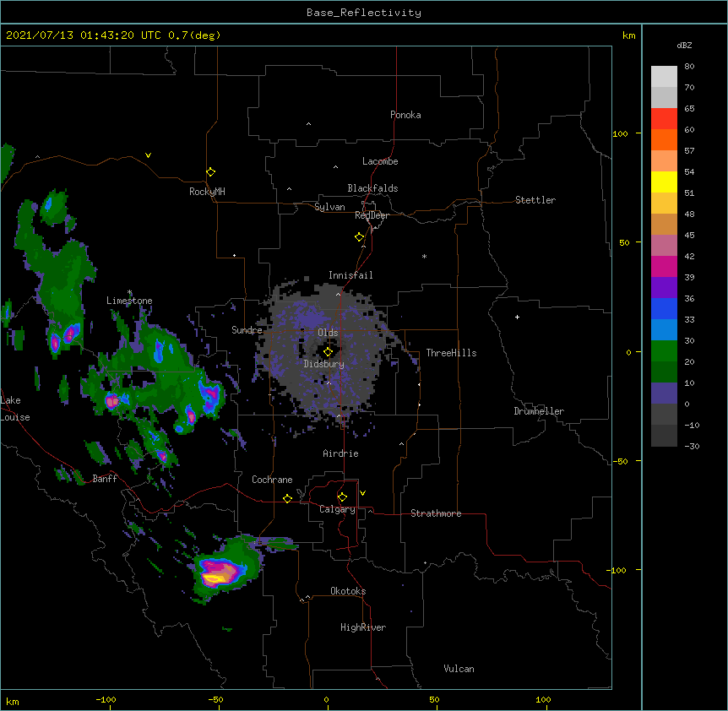Viewport: 728px width, 711px height.
Task: Select the royal blue 33-36 dBZ legend swatch
Action: [664, 309]
